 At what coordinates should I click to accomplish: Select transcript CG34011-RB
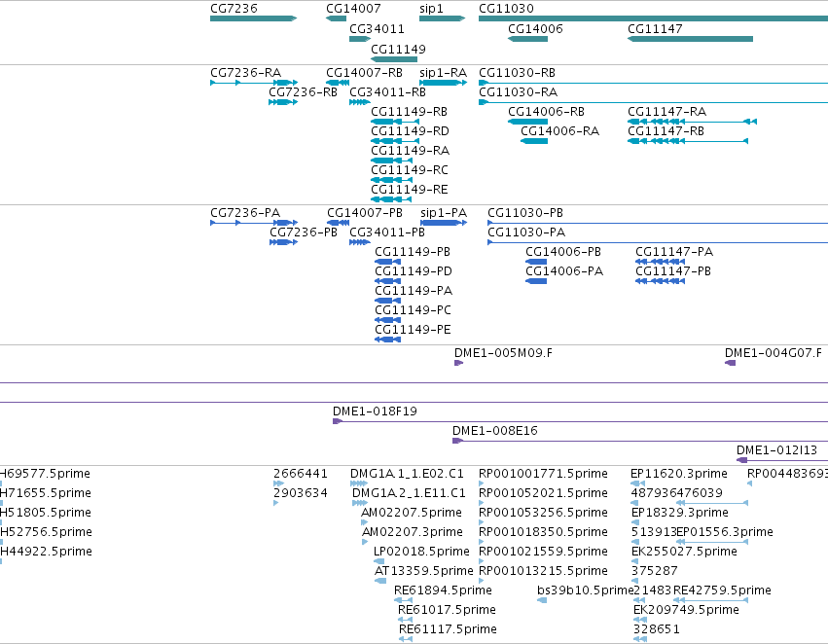387,91
